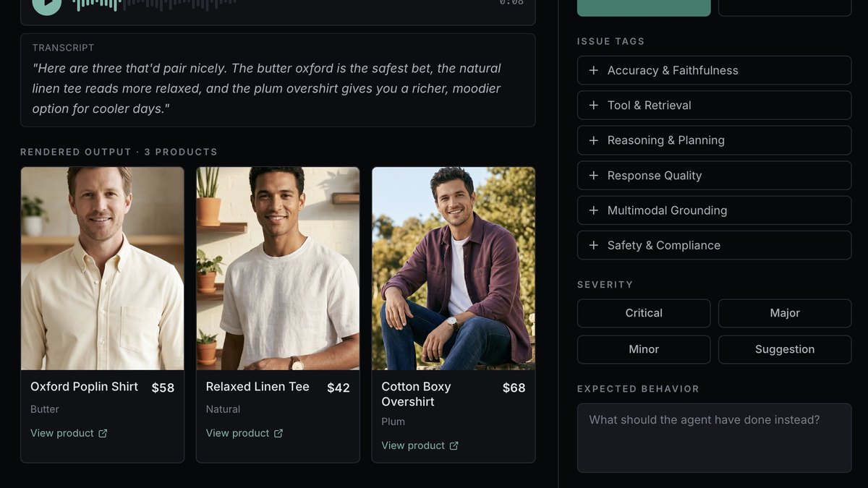The height and width of the screenshot is (488, 868).
Task: Set severity to Suggestion
Action: (785, 349)
